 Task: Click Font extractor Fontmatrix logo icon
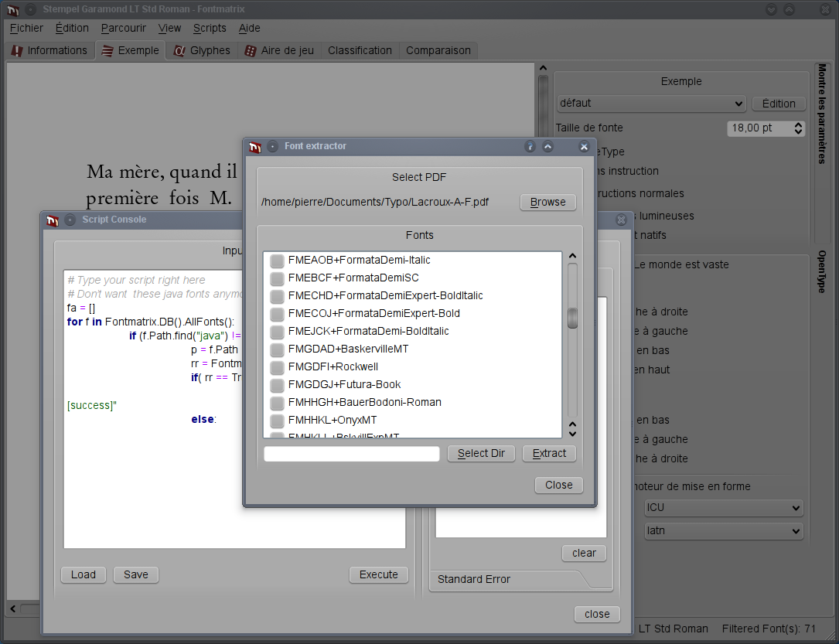pos(254,147)
